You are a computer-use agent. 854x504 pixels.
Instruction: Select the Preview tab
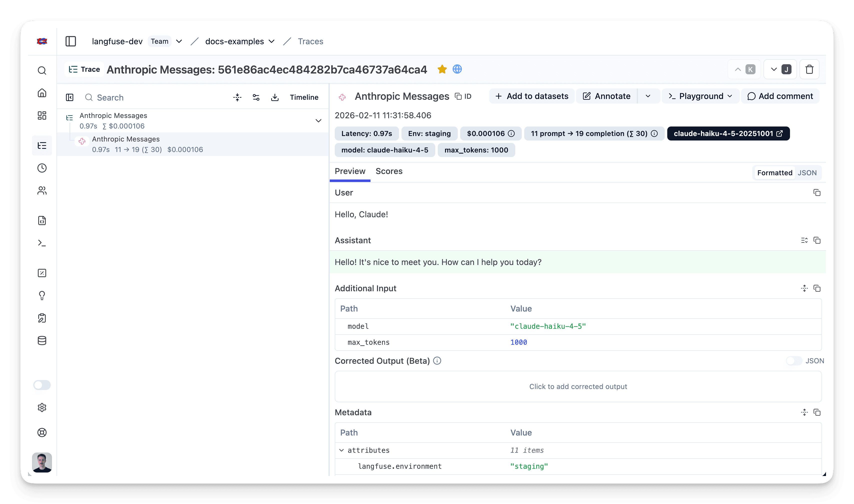[x=350, y=171]
